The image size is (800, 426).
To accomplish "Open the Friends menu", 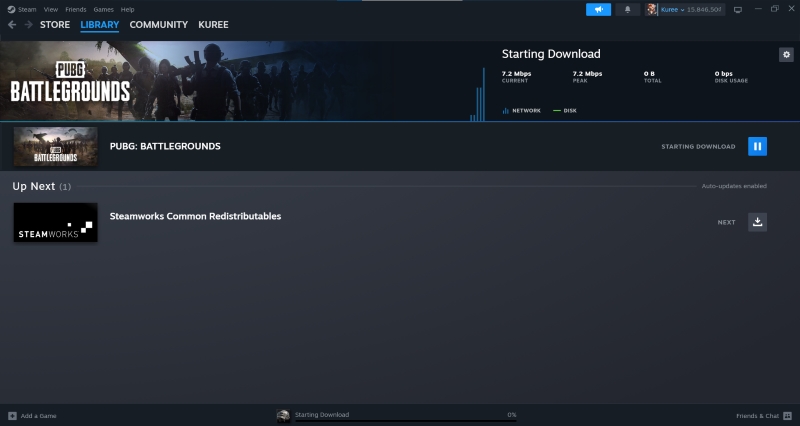I will (76, 9).
